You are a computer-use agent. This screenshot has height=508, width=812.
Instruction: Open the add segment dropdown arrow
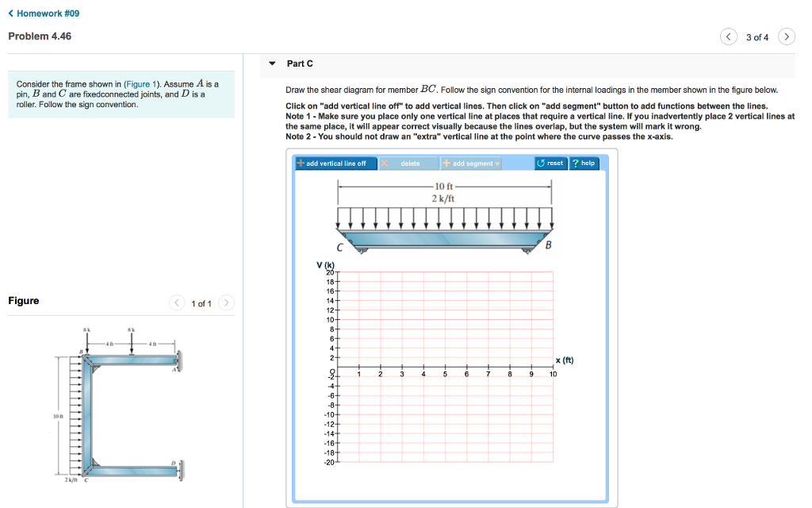pyautogui.click(x=497, y=163)
